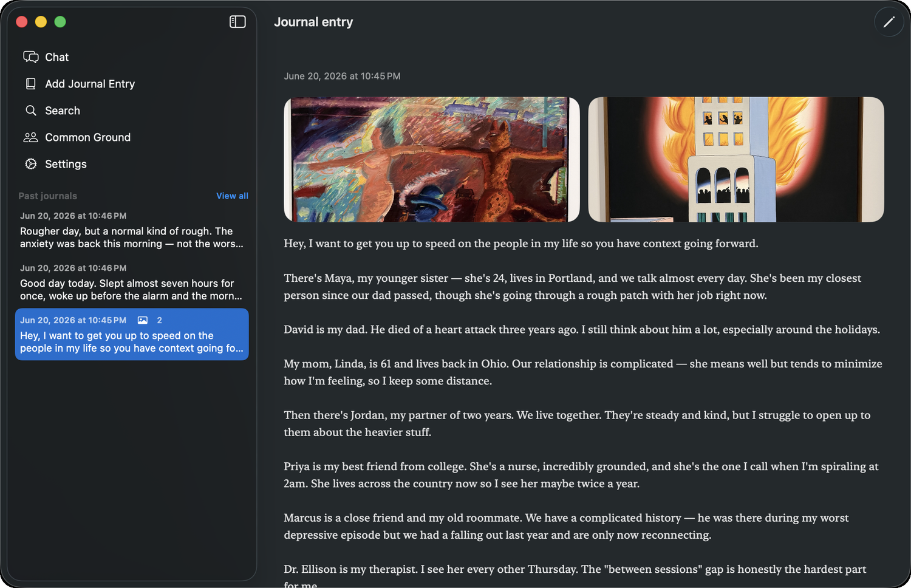Screen dimensions: 911x588
Task: Open the colorful figure painting thumbnail
Action: pyautogui.click(x=432, y=159)
